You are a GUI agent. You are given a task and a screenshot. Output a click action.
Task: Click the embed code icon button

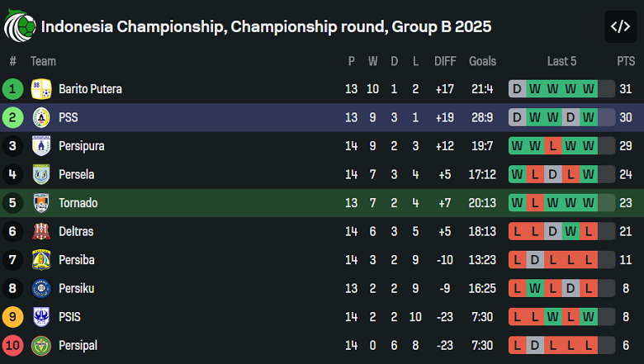620,26
